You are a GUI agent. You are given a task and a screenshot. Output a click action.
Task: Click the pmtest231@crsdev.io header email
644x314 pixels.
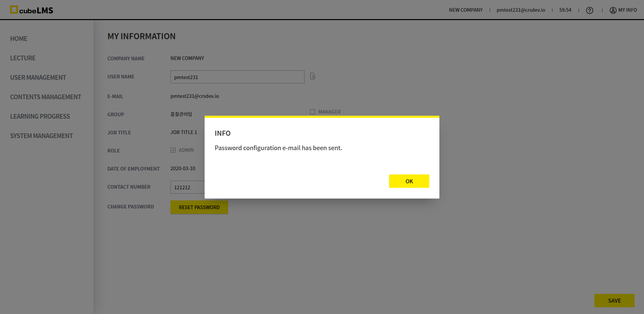[x=521, y=10]
